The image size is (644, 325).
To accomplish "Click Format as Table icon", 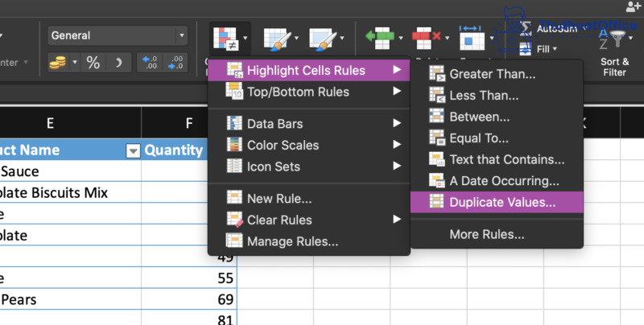I will pyautogui.click(x=277, y=39).
